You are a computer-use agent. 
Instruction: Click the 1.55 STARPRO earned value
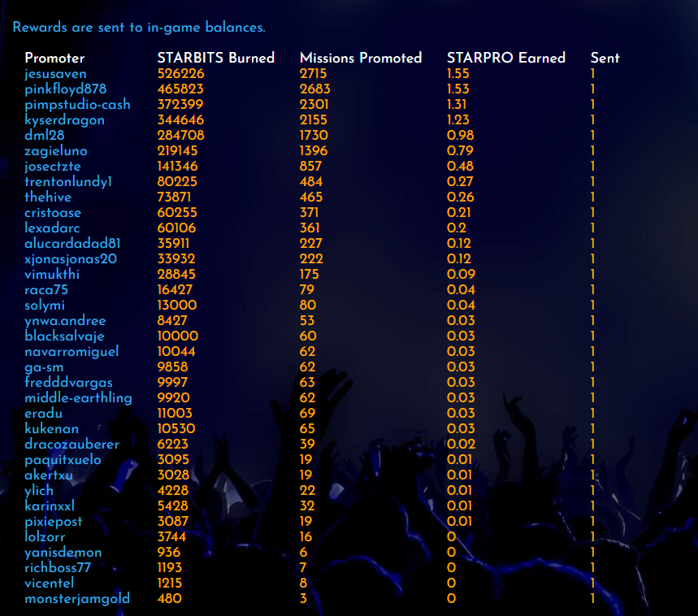458,74
